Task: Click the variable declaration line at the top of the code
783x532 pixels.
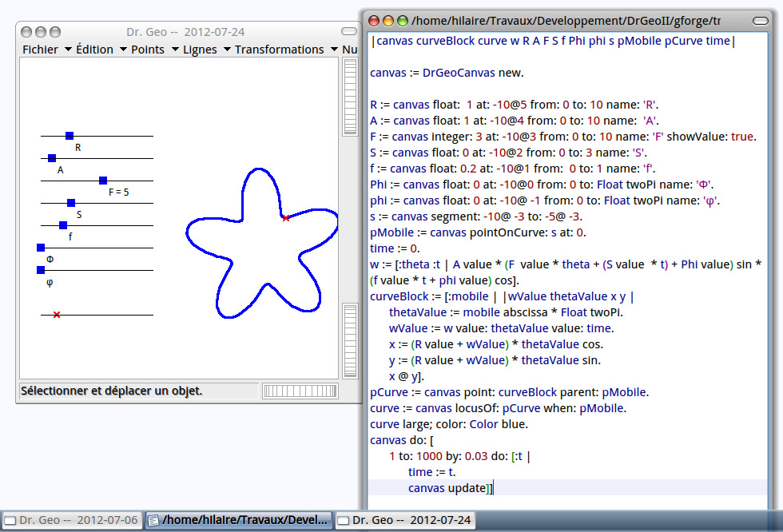Action: (553, 41)
